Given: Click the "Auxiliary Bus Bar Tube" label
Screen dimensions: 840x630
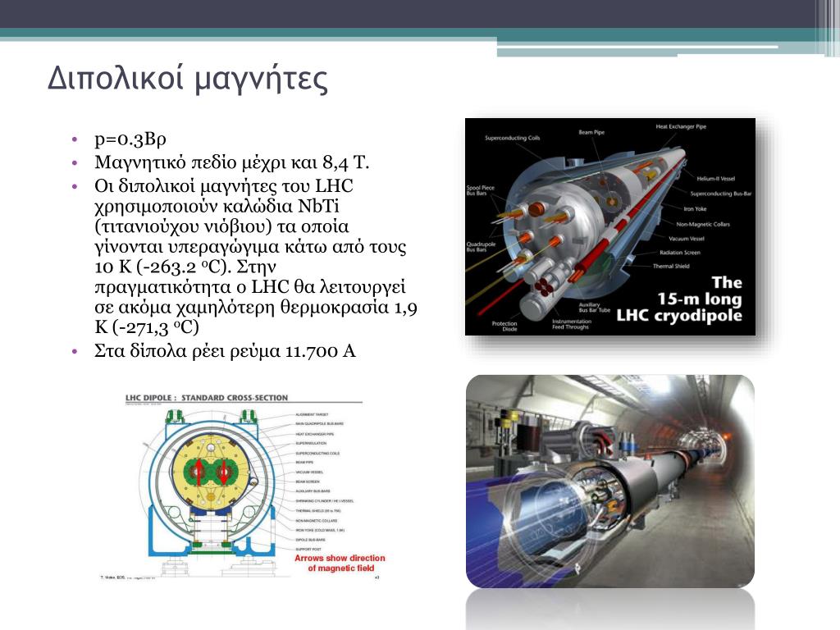Looking at the screenshot, I should (594, 307).
